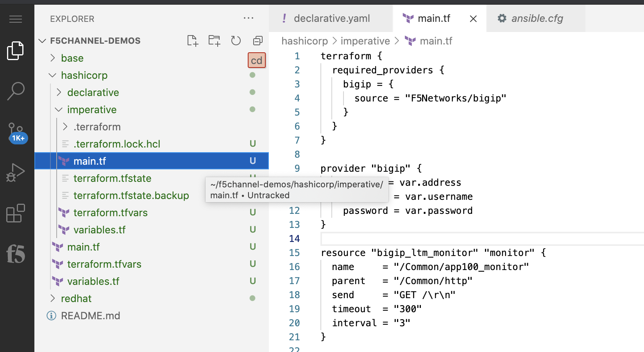The image size is (644, 352).
Task: Click 'provider "bigip" {' on line 9
Action: 371,169
